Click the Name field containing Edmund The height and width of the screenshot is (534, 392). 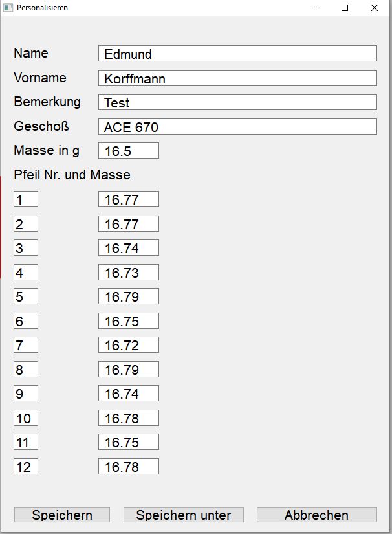[x=237, y=54]
